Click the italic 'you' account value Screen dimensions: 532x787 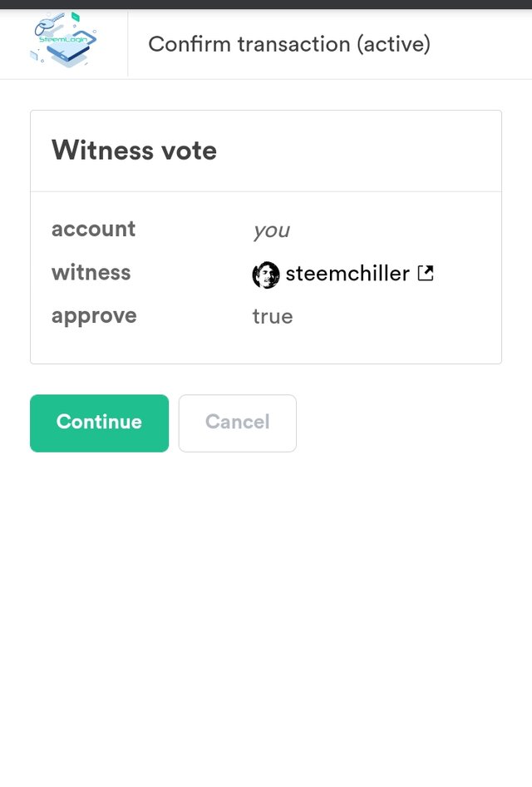[x=271, y=231]
